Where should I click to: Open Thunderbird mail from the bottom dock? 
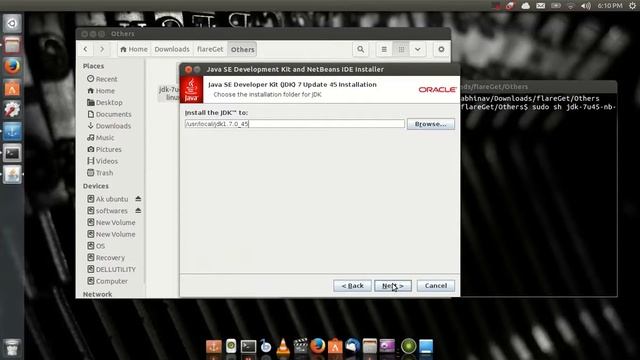(353, 346)
